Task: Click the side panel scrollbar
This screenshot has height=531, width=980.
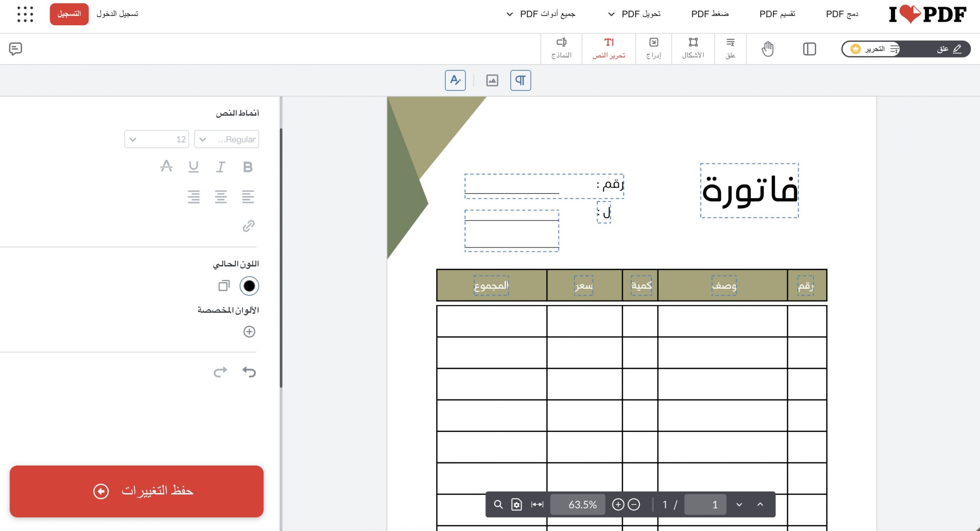Action: click(x=281, y=257)
